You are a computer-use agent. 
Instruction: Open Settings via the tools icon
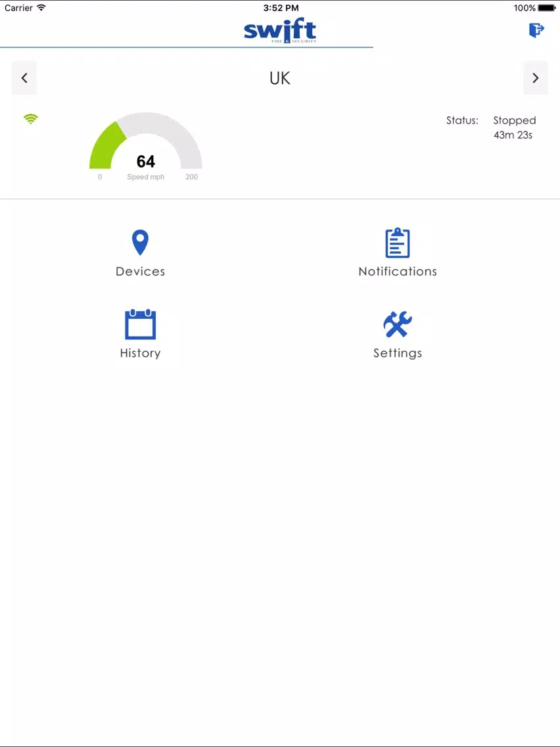[x=397, y=324]
